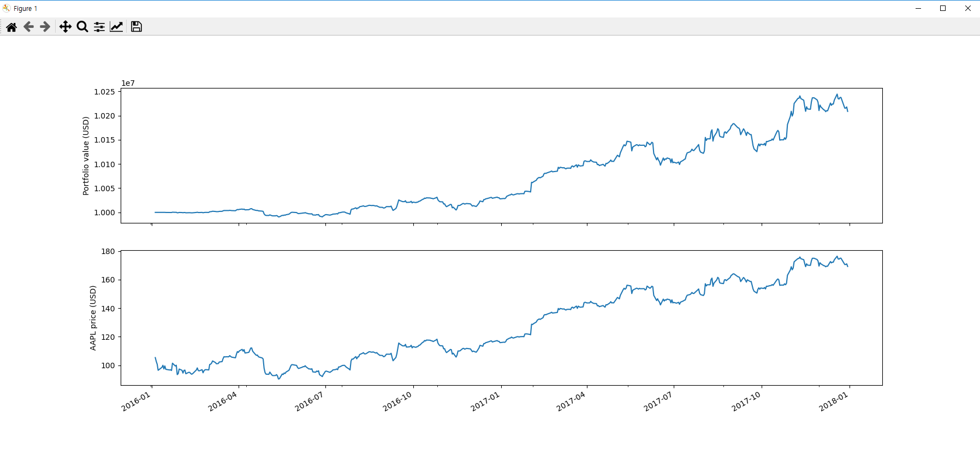Click the Figure 1 window icon
This screenshot has height=472, width=980.
7,8
